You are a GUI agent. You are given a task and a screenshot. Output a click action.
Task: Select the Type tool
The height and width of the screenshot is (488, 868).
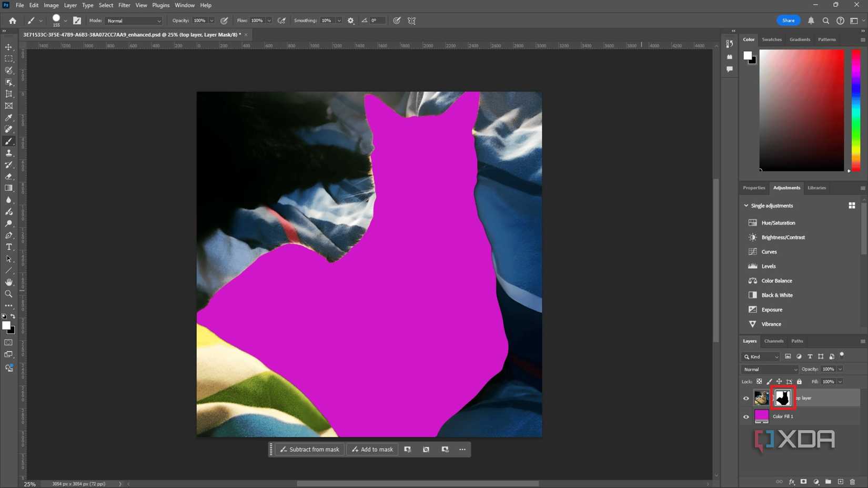tap(8, 247)
